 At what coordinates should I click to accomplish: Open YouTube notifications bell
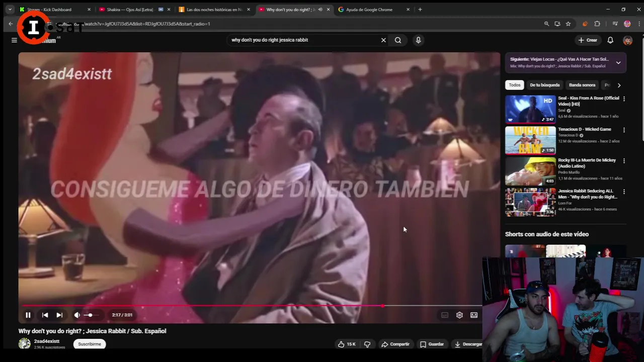610,40
